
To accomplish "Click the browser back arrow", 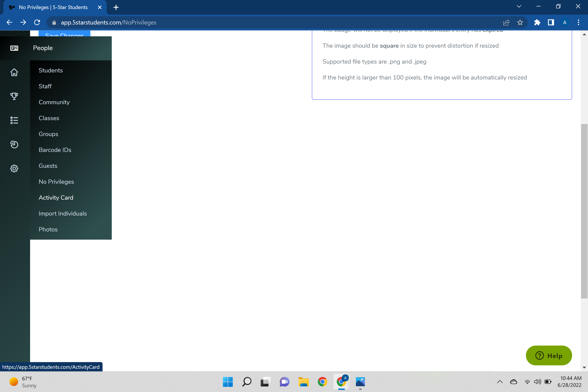I will click(x=9, y=23).
